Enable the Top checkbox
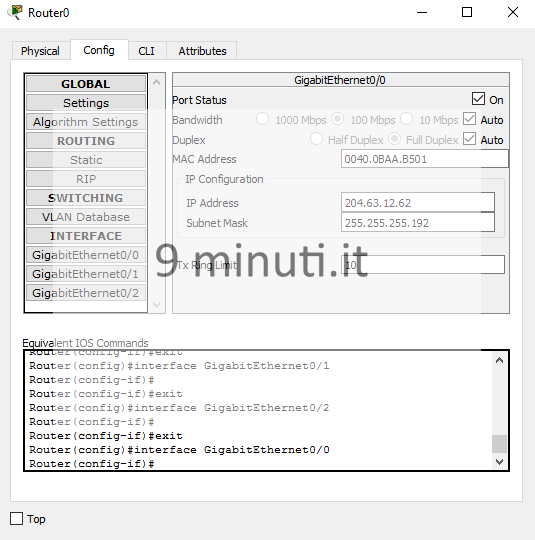This screenshot has height=540, width=535. (x=17, y=518)
